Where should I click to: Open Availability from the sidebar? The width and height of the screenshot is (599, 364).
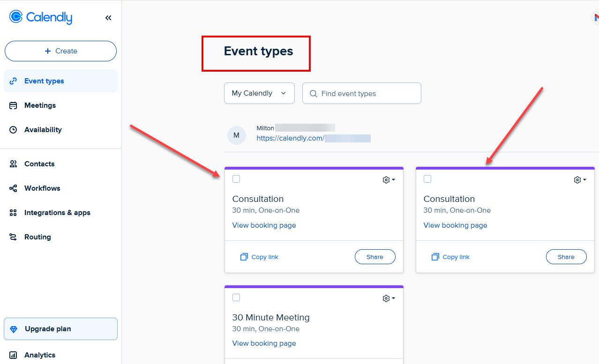click(x=43, y=129)
